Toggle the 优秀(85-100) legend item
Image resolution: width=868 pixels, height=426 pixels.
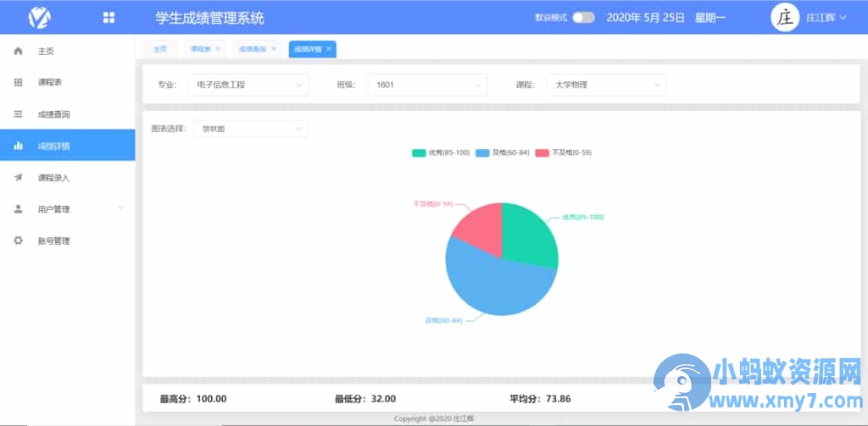[x=441, y=152]
